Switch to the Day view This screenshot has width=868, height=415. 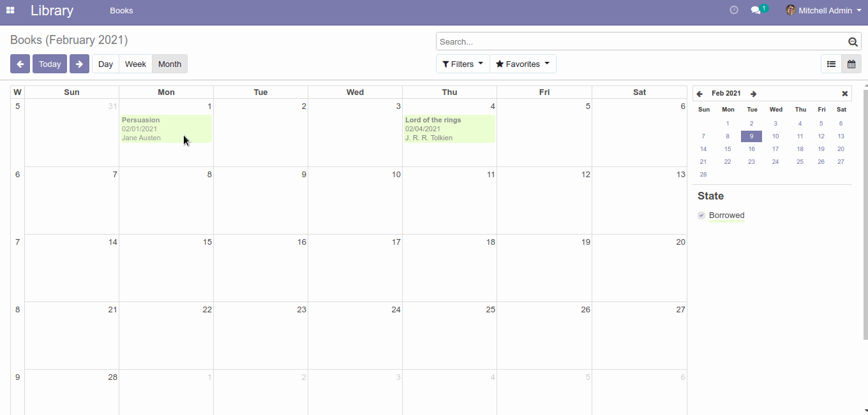tap(105, 64)
